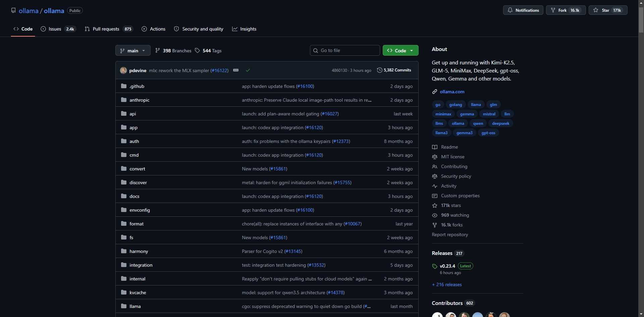Viewport: 644px width, 317px height.
Task: Click commit message 'Parser for Cogito v2'
Action: click(x=262, y=251)
